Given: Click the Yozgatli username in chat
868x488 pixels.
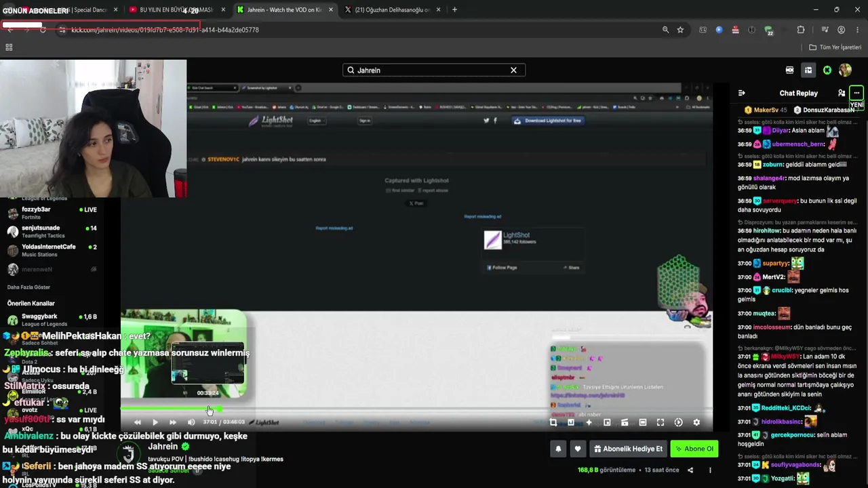Looking at the screenshot, I should point(782,479).
